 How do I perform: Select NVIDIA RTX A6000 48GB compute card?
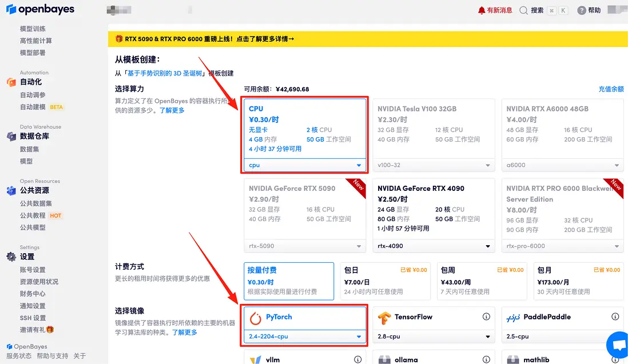562,135
